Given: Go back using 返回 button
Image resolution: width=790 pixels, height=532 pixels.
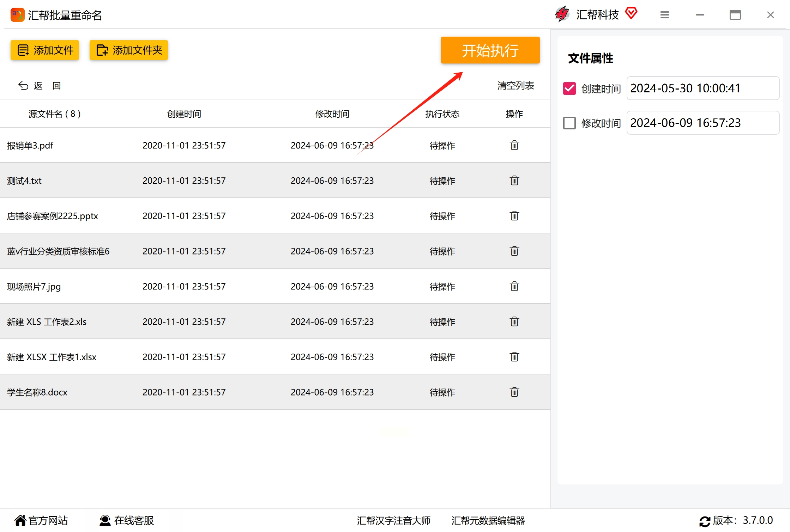Looking at the screenshot, I should pos(40,86).
